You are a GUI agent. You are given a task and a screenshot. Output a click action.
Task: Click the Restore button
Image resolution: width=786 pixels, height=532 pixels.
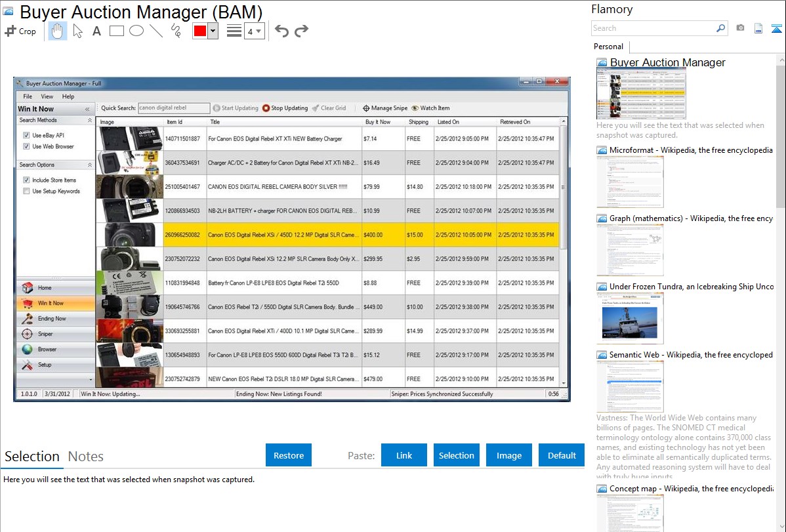[289, 455]
